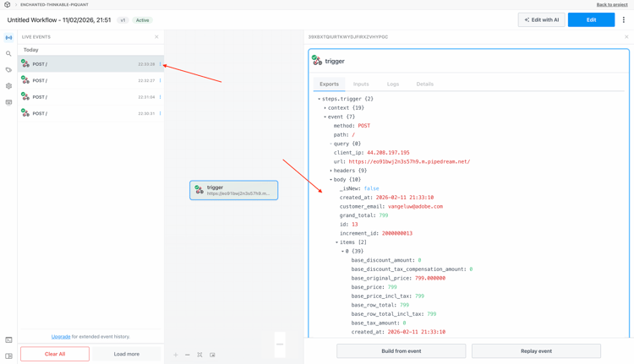The height and width of the screenshot is (364, 634).
Task: Expand the query {0} node
Action: (331, 144)
